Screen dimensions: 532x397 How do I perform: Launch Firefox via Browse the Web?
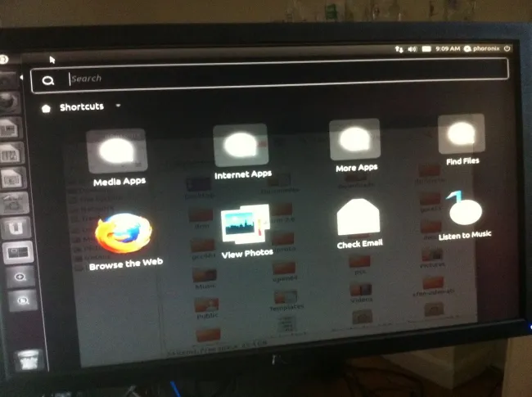pos(124,235)
